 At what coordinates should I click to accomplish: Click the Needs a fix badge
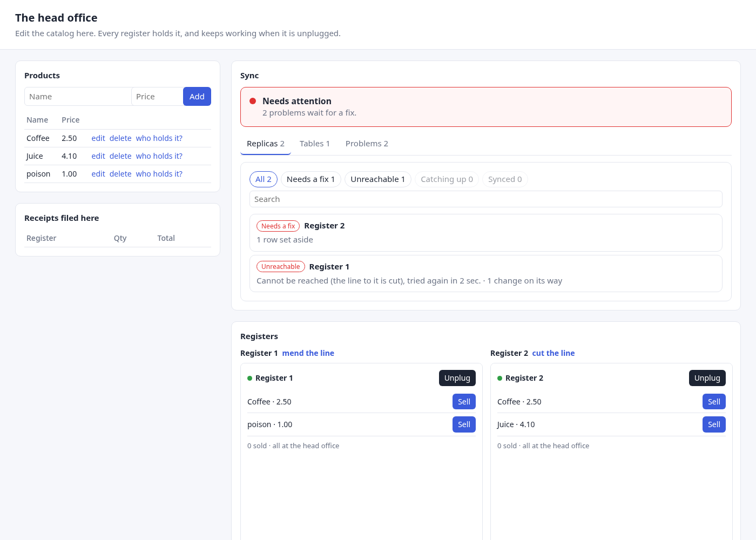[278, 226]
